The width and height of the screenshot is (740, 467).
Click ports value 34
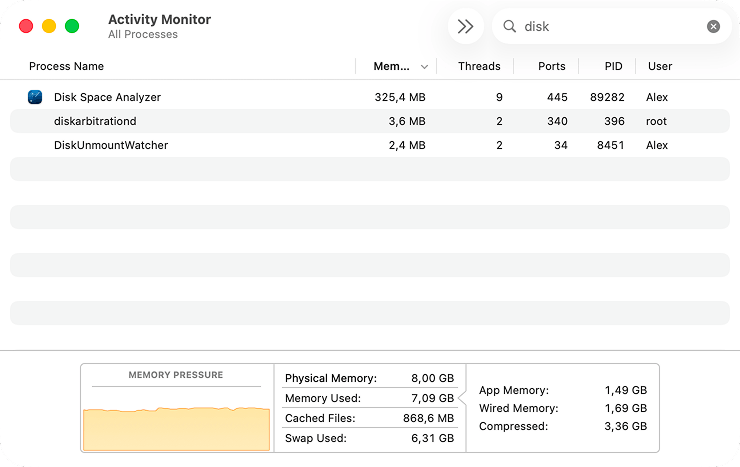561,145
